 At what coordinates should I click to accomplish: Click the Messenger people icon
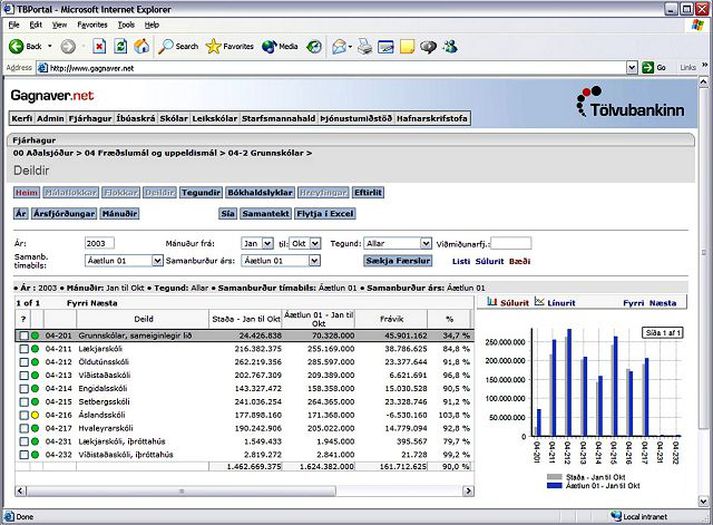coord(450,46)
